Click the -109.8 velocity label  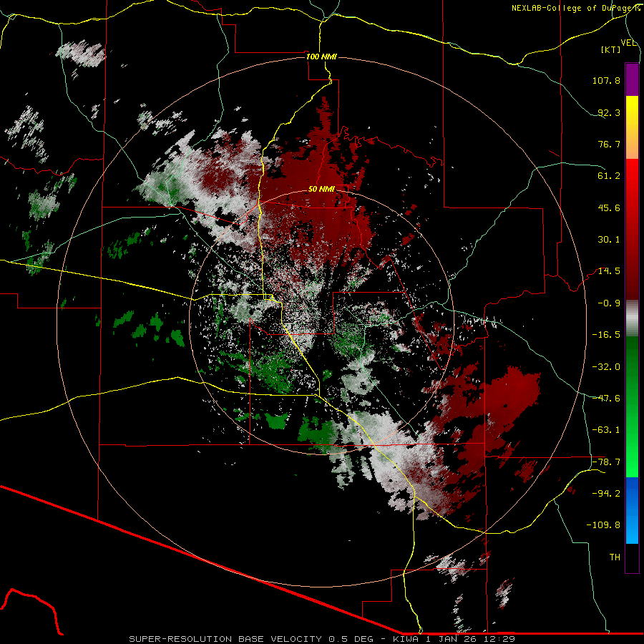603,525
